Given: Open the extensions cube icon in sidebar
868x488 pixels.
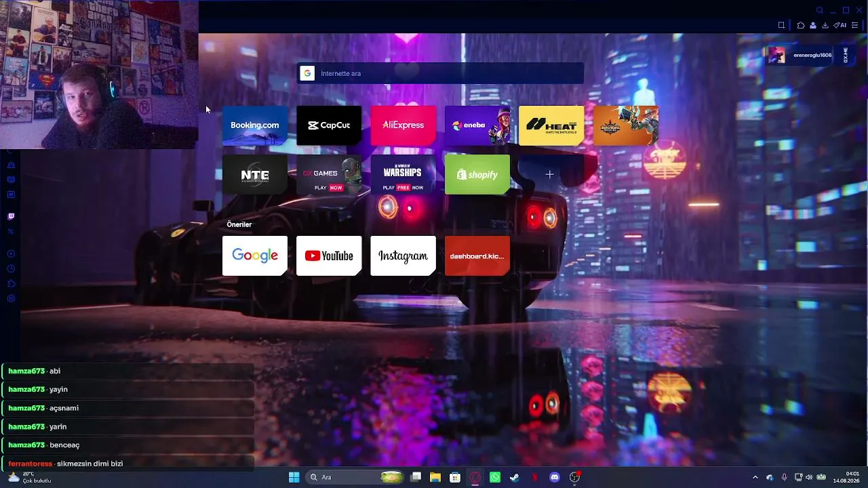Looking at the screenshot, I should tap(11, 283).
